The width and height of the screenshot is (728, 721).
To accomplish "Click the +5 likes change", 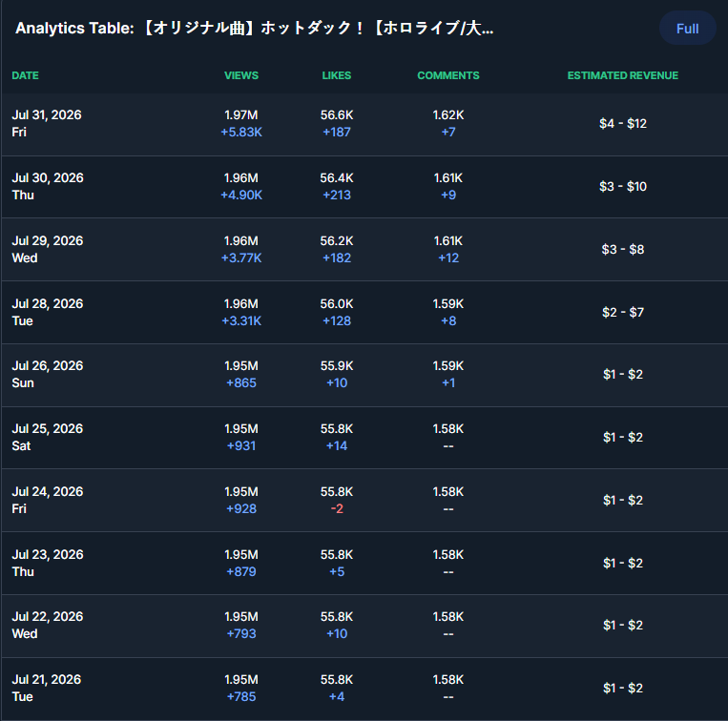I will coord(337,571).
